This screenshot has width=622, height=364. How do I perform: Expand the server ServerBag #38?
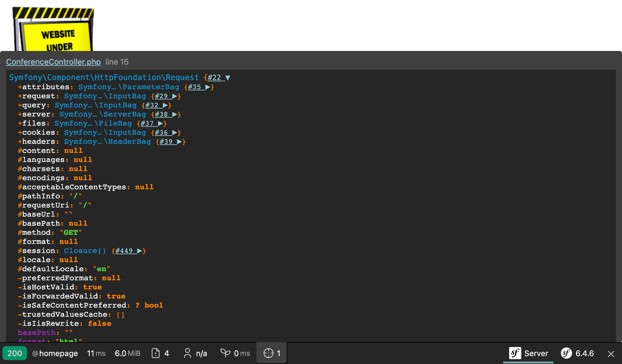[x=174, y=114]
